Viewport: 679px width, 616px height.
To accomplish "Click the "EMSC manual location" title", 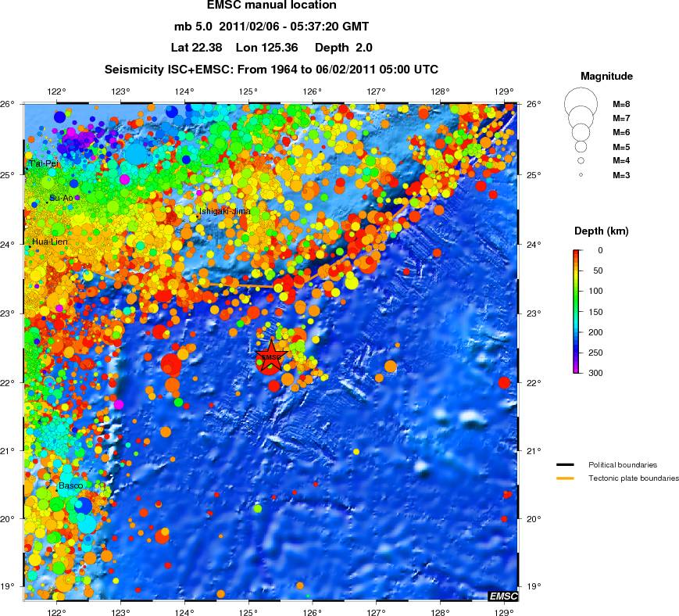I will tap(271, 5).
